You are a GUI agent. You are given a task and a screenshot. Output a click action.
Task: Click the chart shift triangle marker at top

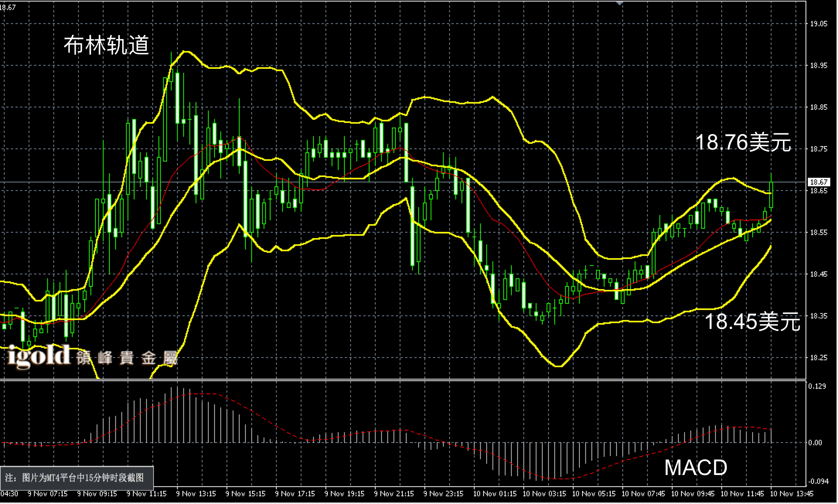click(620, 3)
